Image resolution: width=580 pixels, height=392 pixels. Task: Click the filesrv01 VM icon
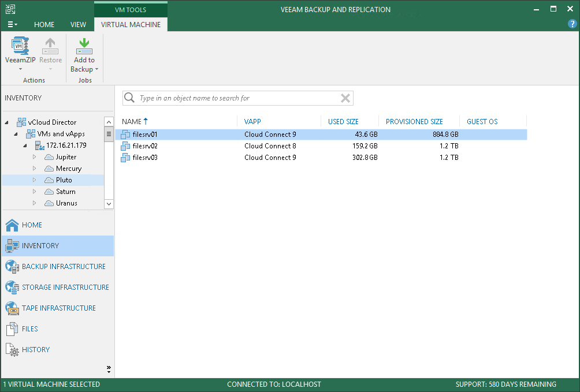pos(125,135)
